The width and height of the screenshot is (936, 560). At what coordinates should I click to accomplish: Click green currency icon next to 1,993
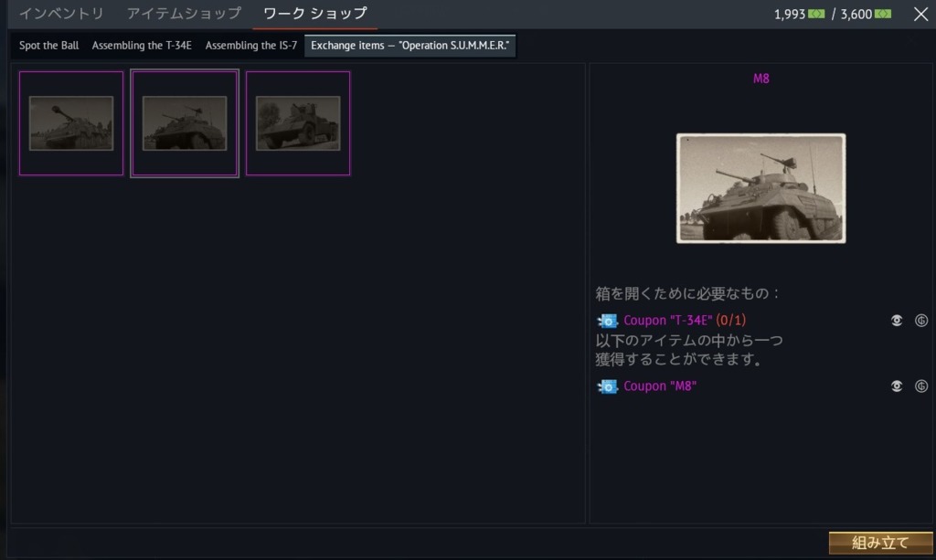tap(816, 15)
